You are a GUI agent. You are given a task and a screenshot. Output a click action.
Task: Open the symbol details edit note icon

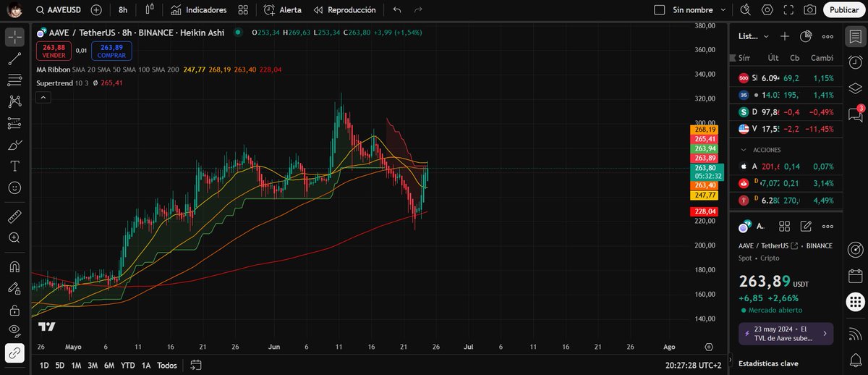point(806,227)
